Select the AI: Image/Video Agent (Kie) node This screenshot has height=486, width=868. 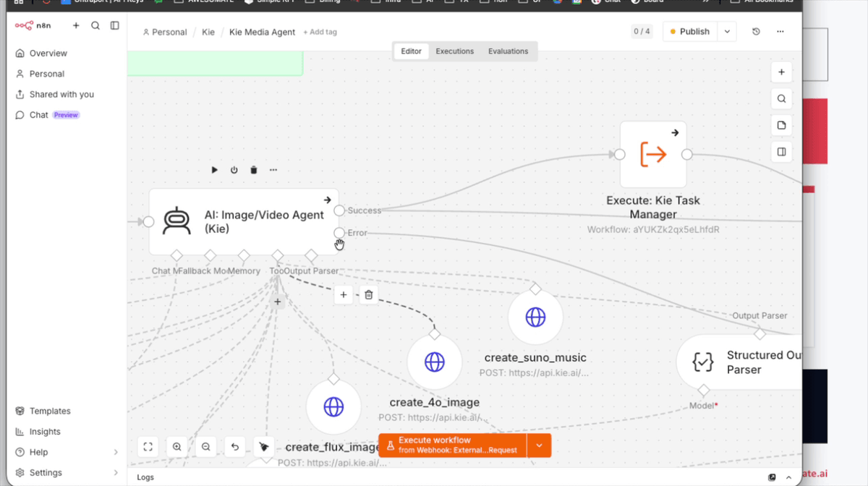click(244, 221)
